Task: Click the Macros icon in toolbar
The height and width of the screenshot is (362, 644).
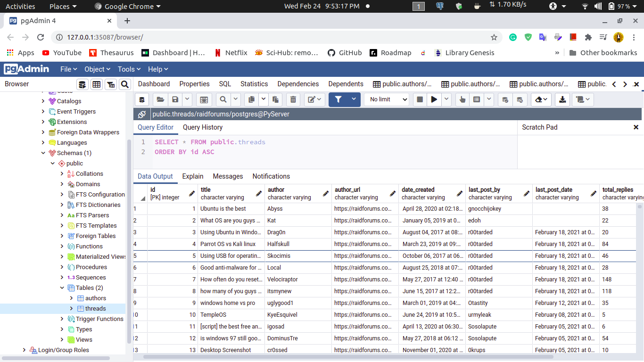Action: [583, 99]
